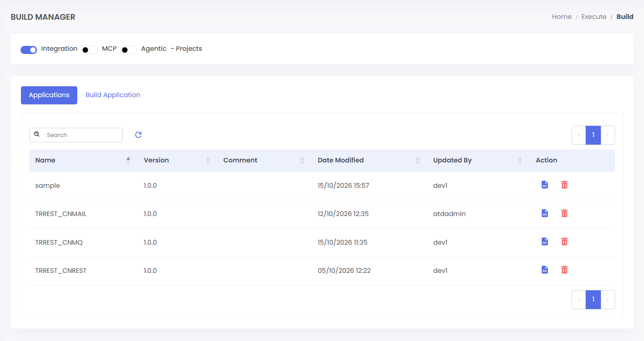
Task: Go to next page in top pagination
Action: tap(608, 135)
